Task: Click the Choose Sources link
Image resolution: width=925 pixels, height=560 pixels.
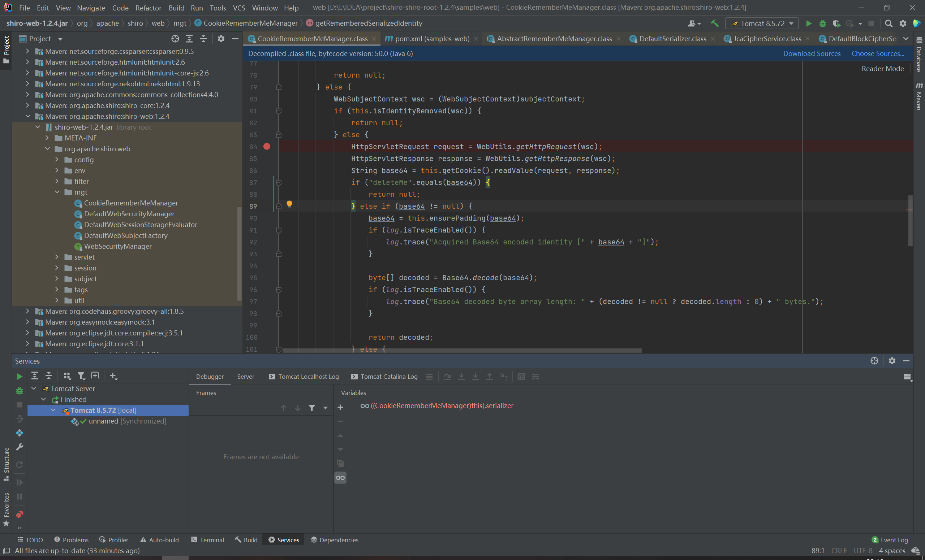Action: 877,53
